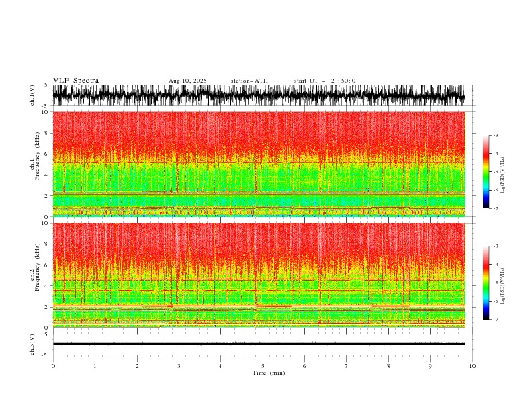Click the ch.2 frequency tick label "6"

point(47,265)
